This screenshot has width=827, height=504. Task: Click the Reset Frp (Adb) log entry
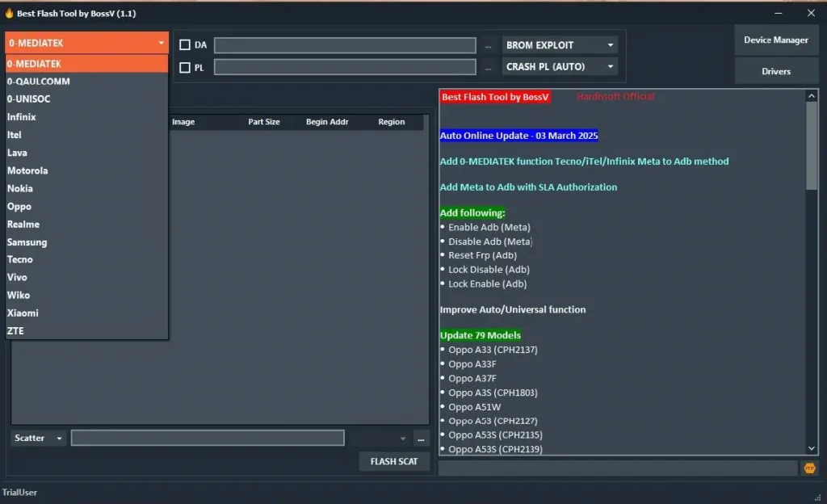point(482,255)
